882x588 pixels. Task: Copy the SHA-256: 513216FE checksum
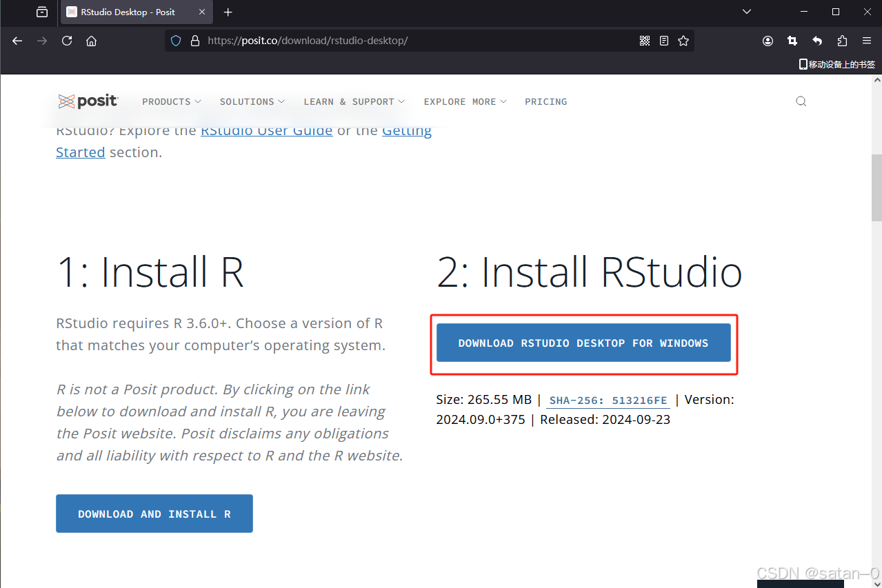coord(608,401)
